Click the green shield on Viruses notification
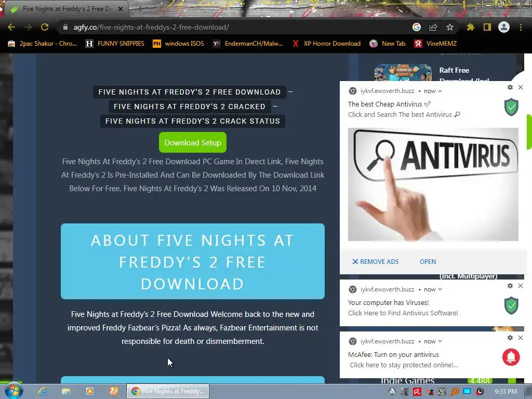This screenshot has height=399, width=532. click(511, 305)
